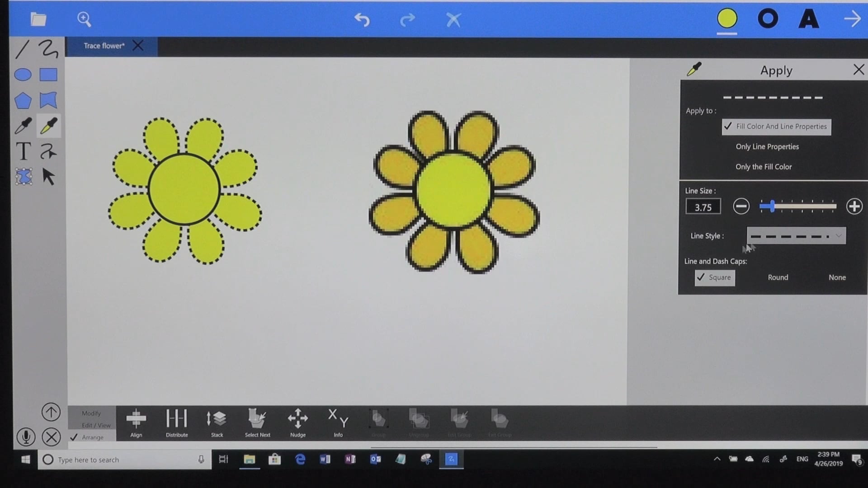Select the Ellipse shape tool
This screenshot has width=868, height=488.
[23, 75]
